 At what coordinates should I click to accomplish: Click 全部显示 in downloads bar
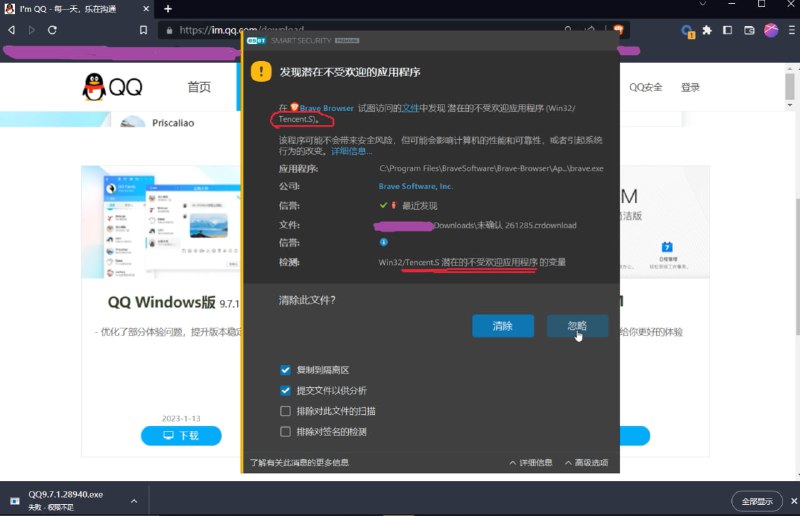click(757, 501)
